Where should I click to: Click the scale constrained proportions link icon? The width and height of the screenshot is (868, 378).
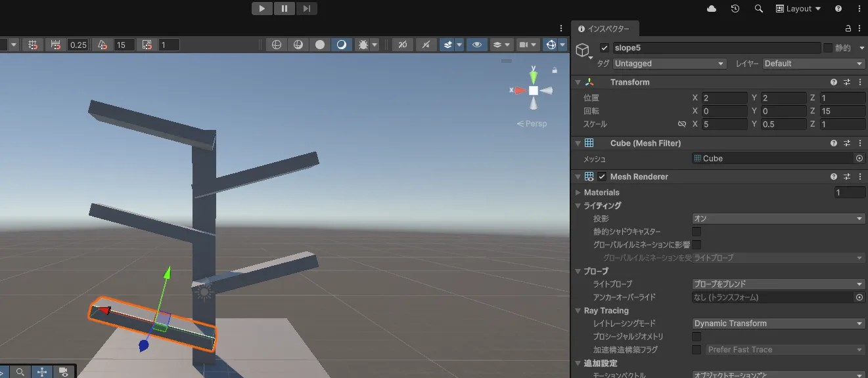[682, 124]
